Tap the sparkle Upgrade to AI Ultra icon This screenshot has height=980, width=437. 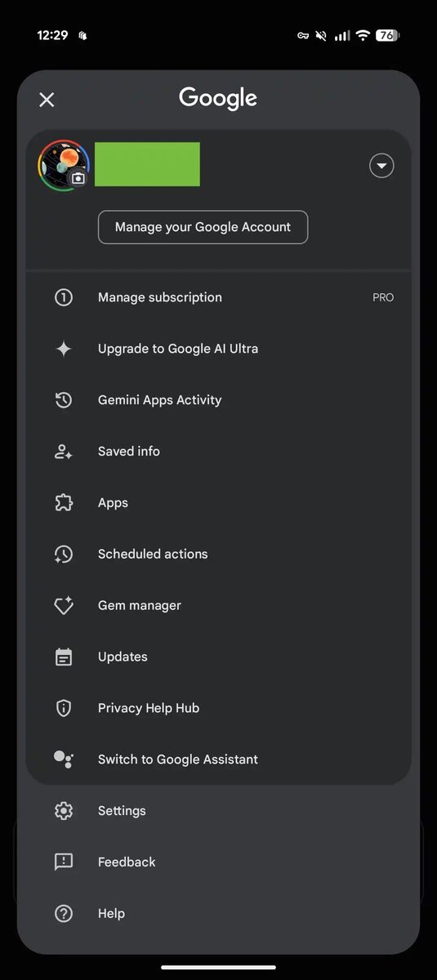(64, 349)
